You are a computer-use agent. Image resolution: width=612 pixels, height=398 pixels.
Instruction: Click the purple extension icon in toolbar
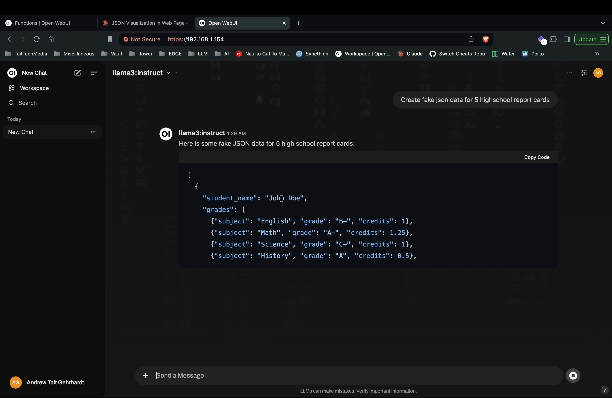pyautogui.click(x=542, y=39)
